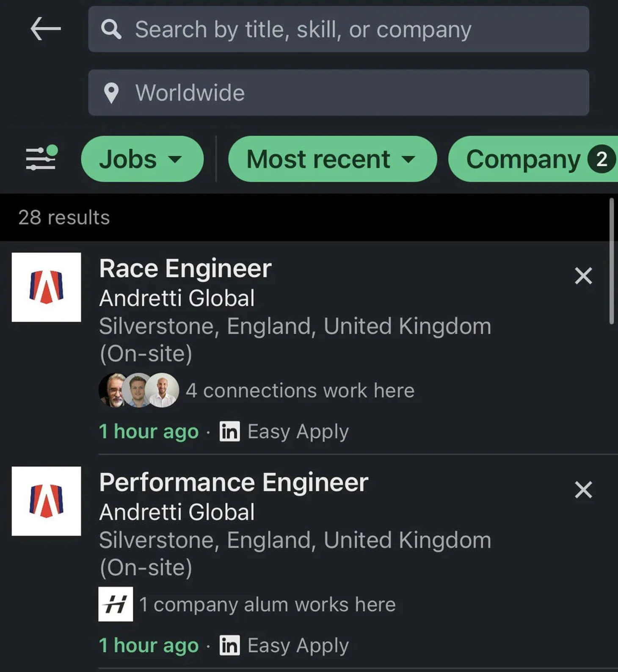Click LinkedIn Easy Apply icon under Race Engineer
Screen dimensions: 618x672
[x=230, y=432]
